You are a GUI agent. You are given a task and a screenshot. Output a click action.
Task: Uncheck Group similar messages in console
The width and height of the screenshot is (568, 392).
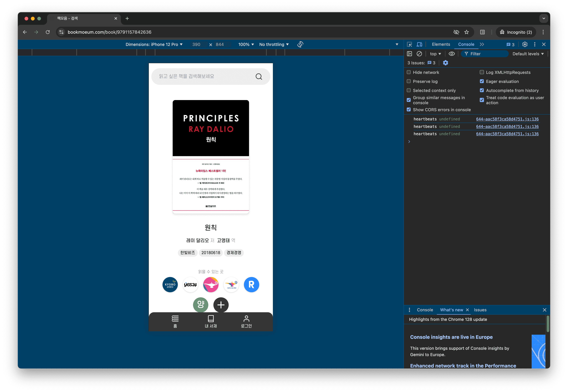[409, 100]
